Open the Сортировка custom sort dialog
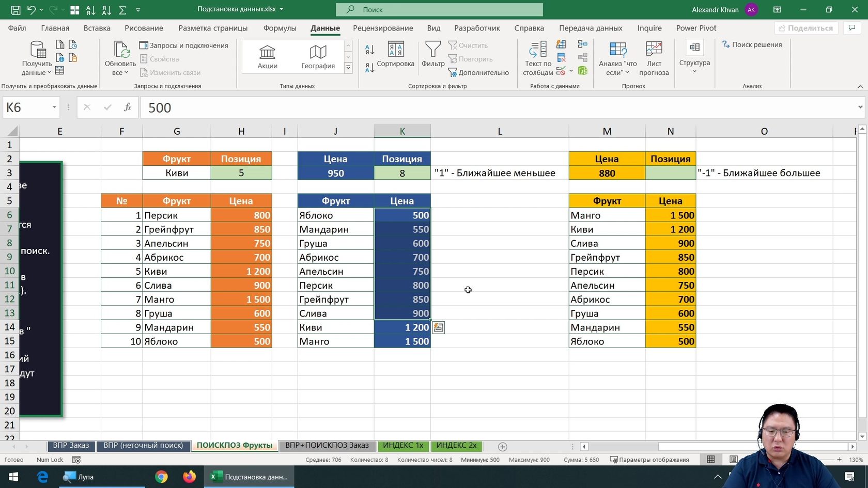868x488 pixels. 395,55
